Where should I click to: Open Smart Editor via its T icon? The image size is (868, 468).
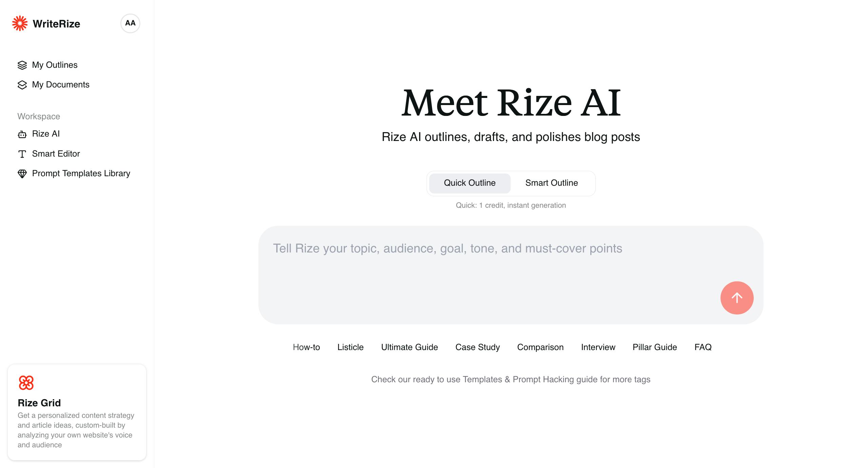click(x=22, y=154)
